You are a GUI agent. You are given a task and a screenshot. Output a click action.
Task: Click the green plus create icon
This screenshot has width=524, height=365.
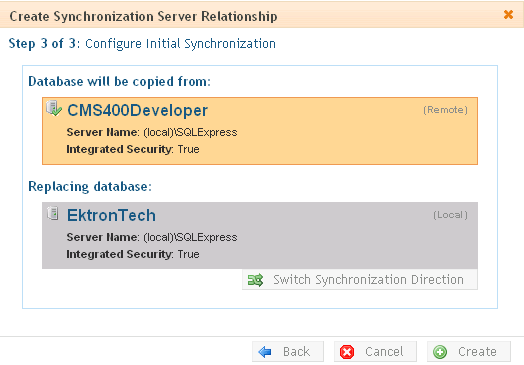tap(440, 352)
